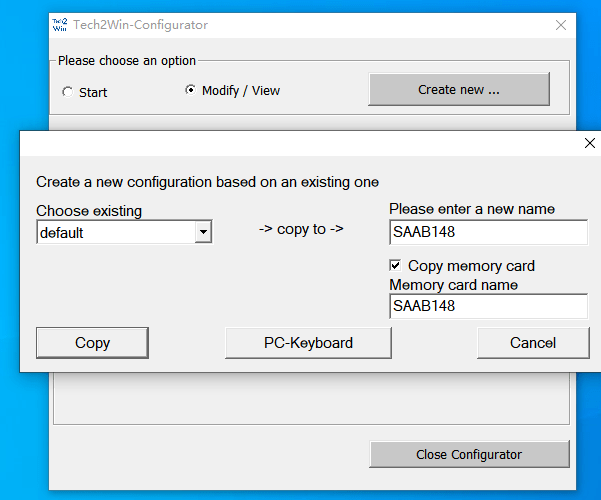
Task: Select the Start radio option
Action: (x=67, y=92)
